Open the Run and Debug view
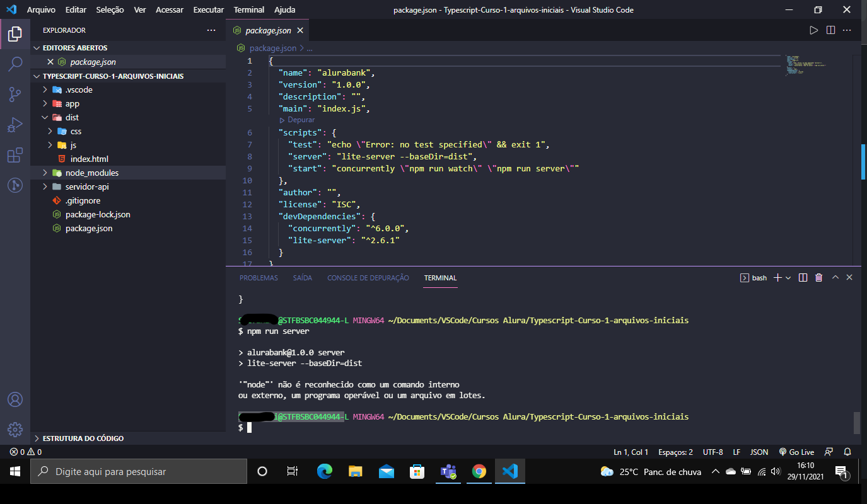Screen dimensions: 867x504 [x=15, y=125]
